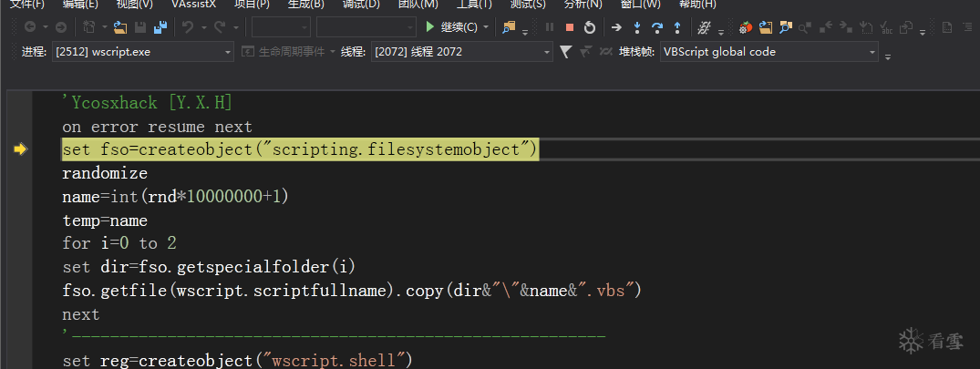The height and width of the screenshot is (369, 980).
Task: Open the 窗口(W) menu
Action: 641,4
